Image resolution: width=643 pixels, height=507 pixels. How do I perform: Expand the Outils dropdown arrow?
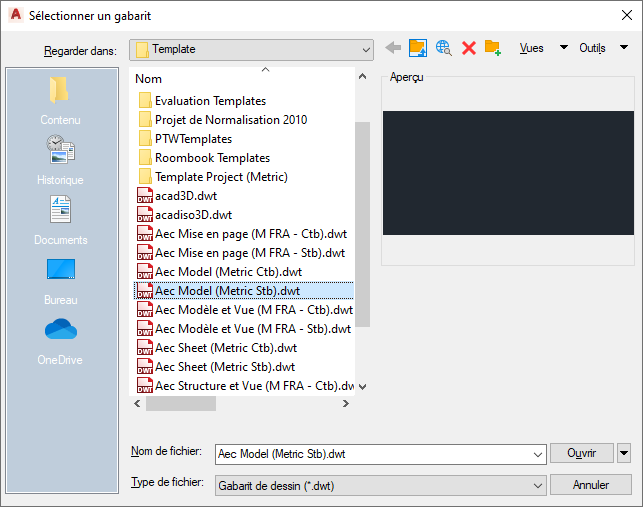[624, 47]
